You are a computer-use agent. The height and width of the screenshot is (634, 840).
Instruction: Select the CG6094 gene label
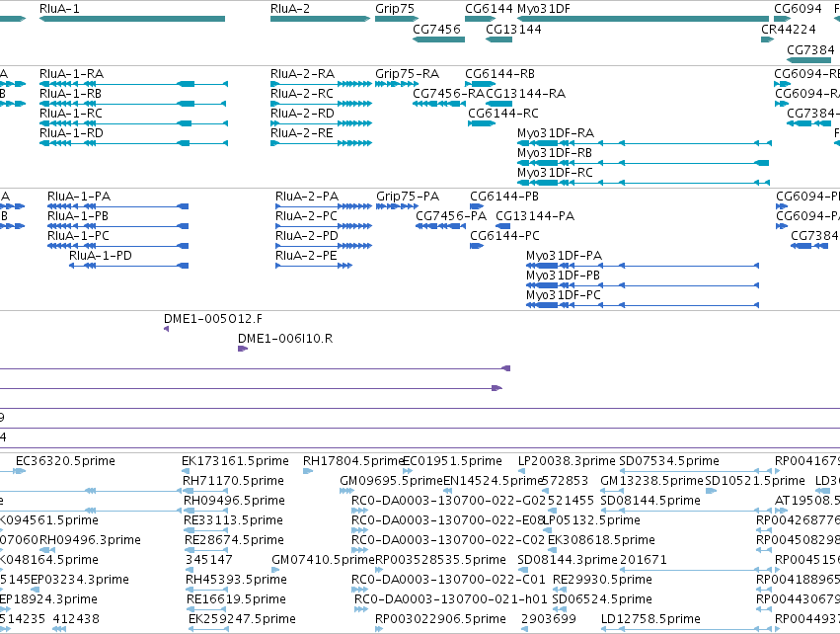pyautogui.click(x=799, y=9)
